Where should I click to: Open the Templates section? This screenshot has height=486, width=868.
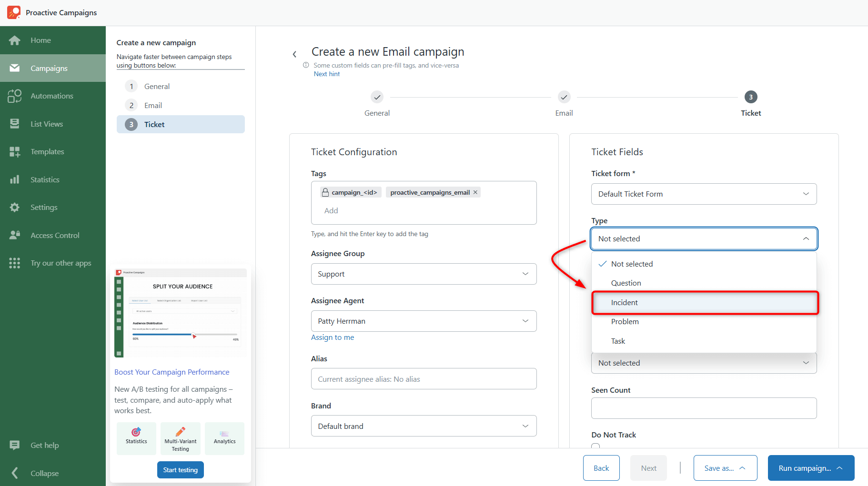[x=47, y=151]
